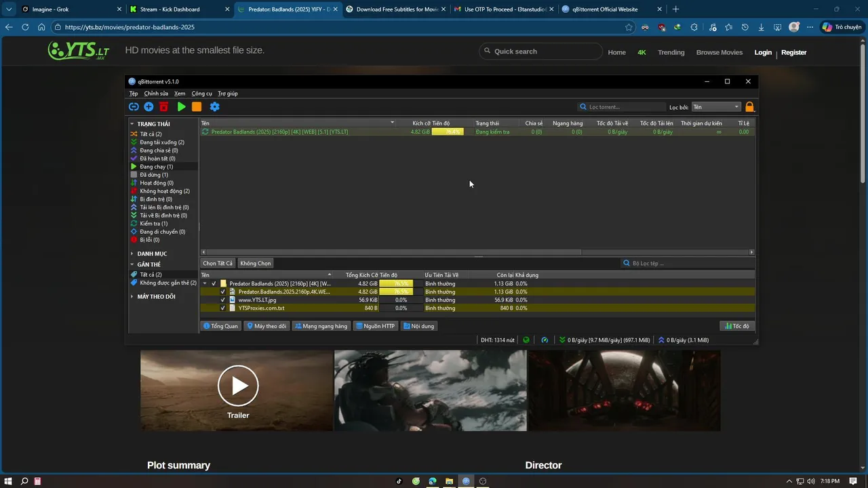Open new browser tab with plus
The height and width of the screenshot is (488, 868).
[675, 9]
